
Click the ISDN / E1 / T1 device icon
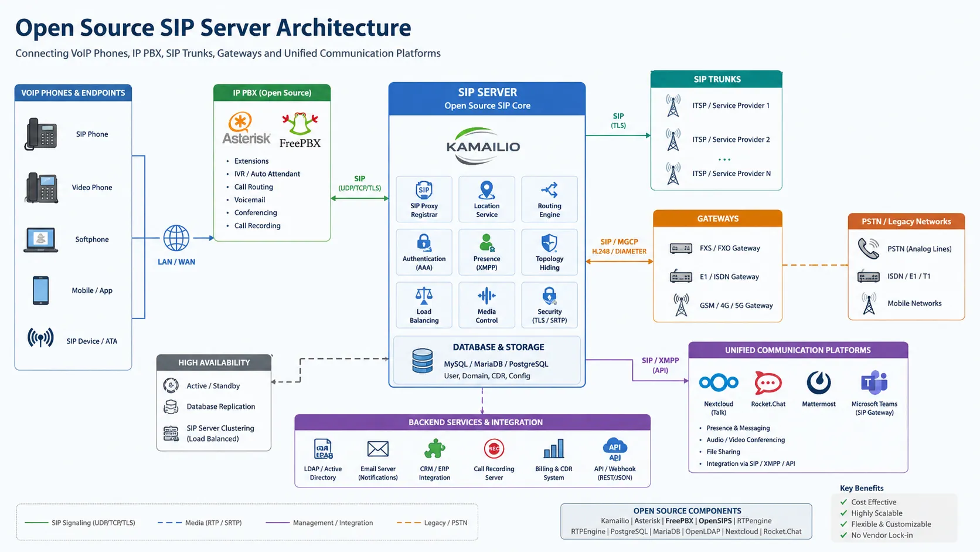[869, 276]
